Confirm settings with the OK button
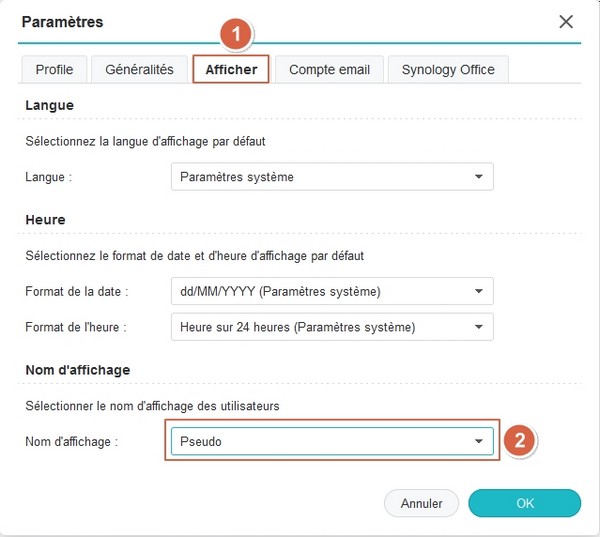The image size is (600, 537). pos(524,503)
